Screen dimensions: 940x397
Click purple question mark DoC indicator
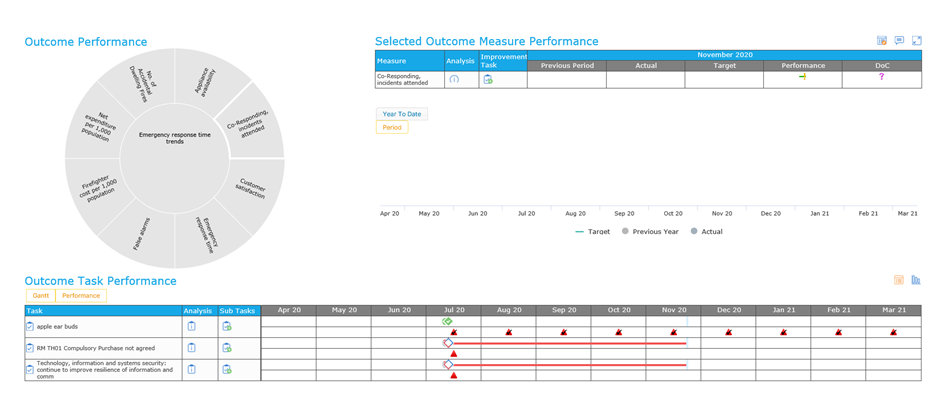point(881,76)
